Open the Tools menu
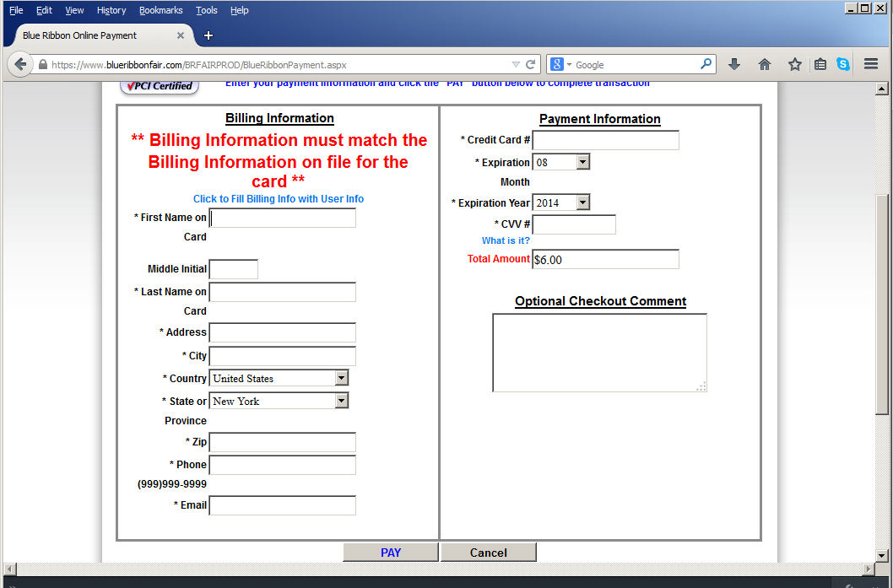Image resolution: width=893 pixels, height=588 pixels. point(206,10)
